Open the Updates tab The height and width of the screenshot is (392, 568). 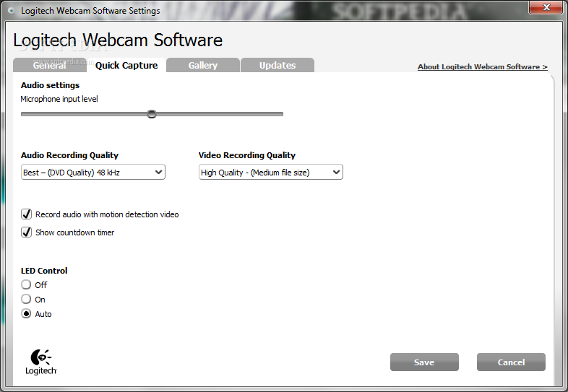(277, 65)
